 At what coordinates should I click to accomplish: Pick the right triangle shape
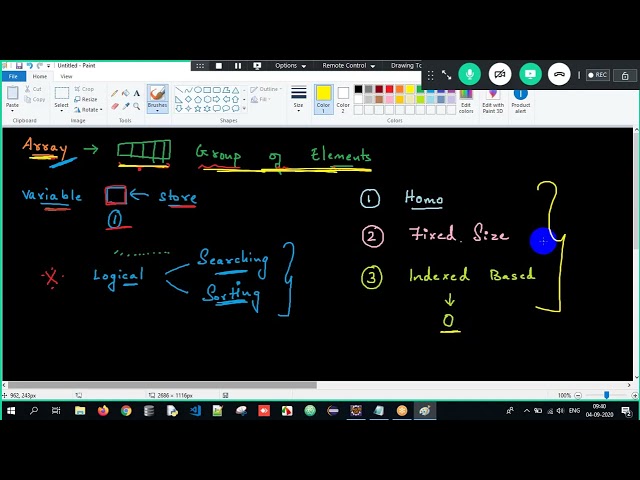pos(179,99)
